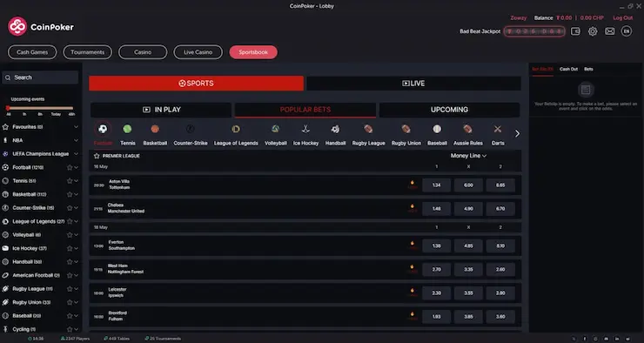Adjust the Upcoming events time slider handle
The image size is (644, 343).
tap(8, 108)
